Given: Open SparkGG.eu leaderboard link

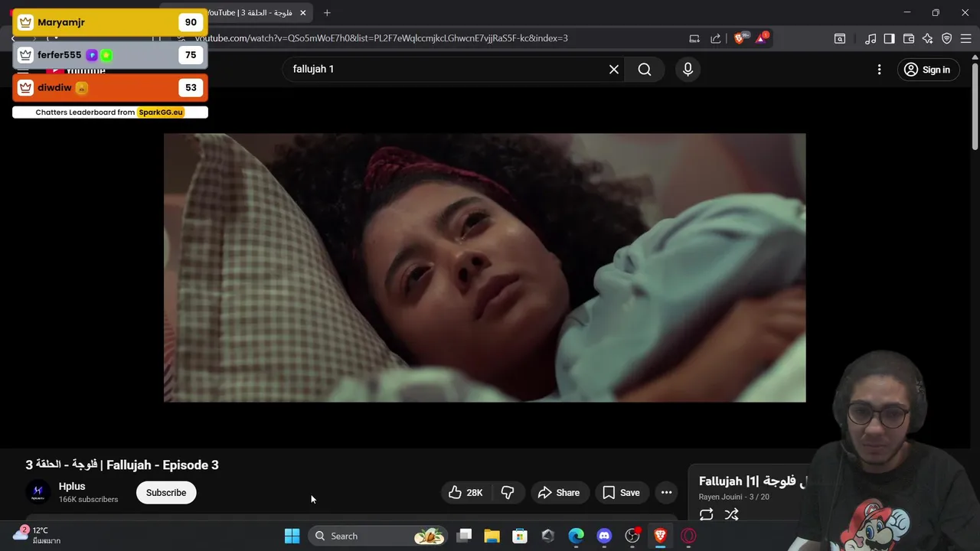Looking at the screenshot, I should click(161, 112).
